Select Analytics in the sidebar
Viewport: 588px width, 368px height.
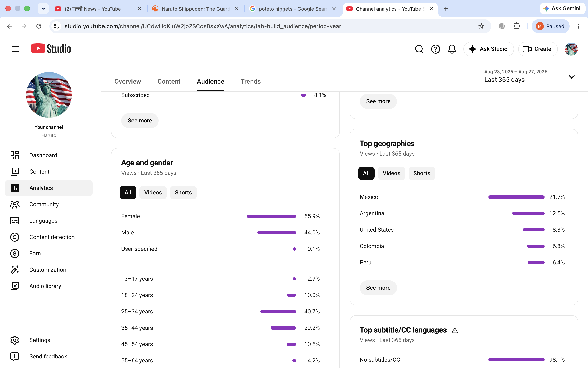click(49, 188)
